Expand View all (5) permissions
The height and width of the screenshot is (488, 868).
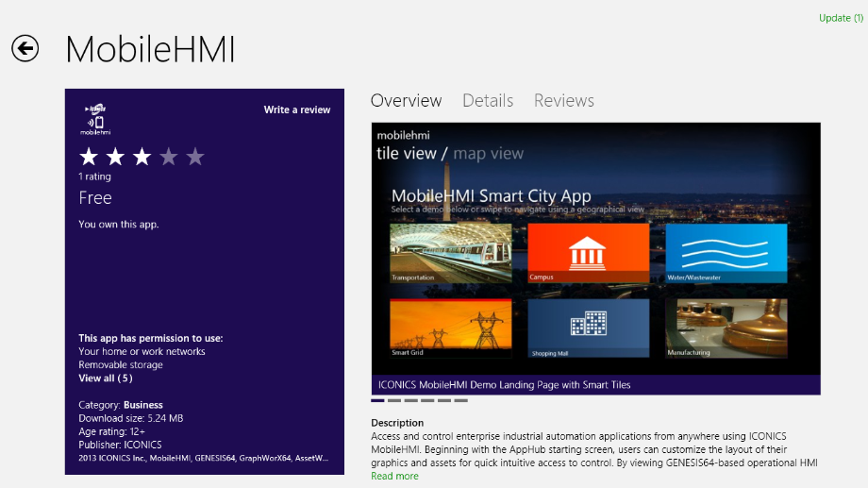coord(106,379)
